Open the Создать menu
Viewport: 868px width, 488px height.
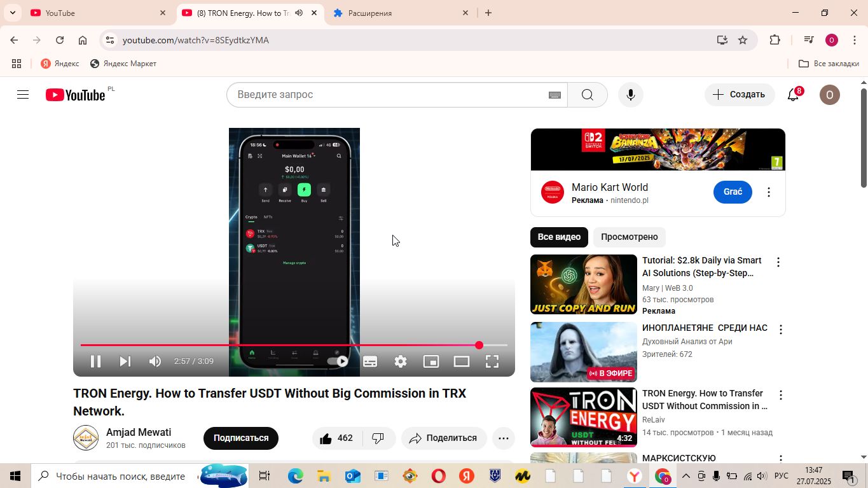click(740, 95)
